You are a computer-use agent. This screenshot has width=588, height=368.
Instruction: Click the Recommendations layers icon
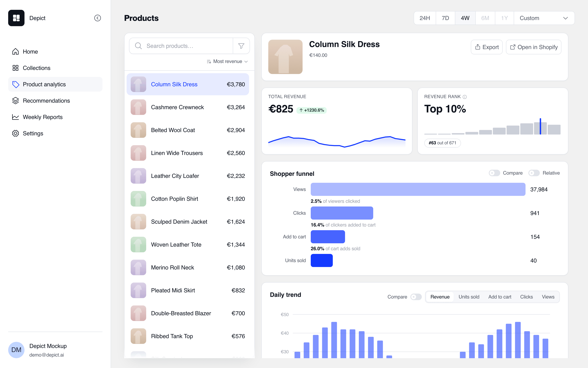[16, 101]
